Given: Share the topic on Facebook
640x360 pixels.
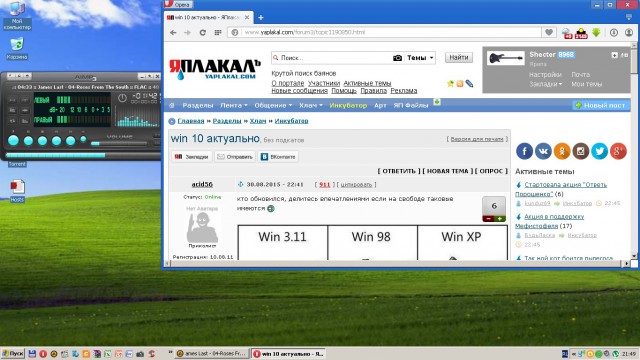Looking at the screenshot, I should (x=524, y=151).
